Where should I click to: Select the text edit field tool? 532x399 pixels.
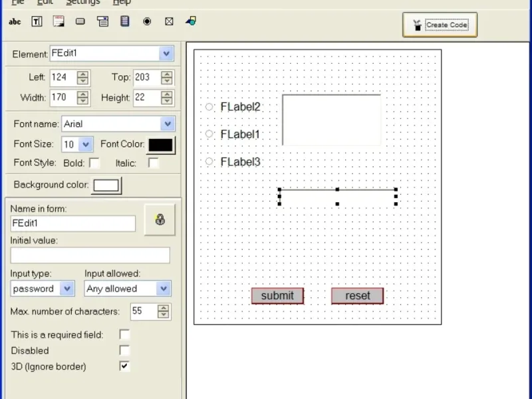[37, 22]
